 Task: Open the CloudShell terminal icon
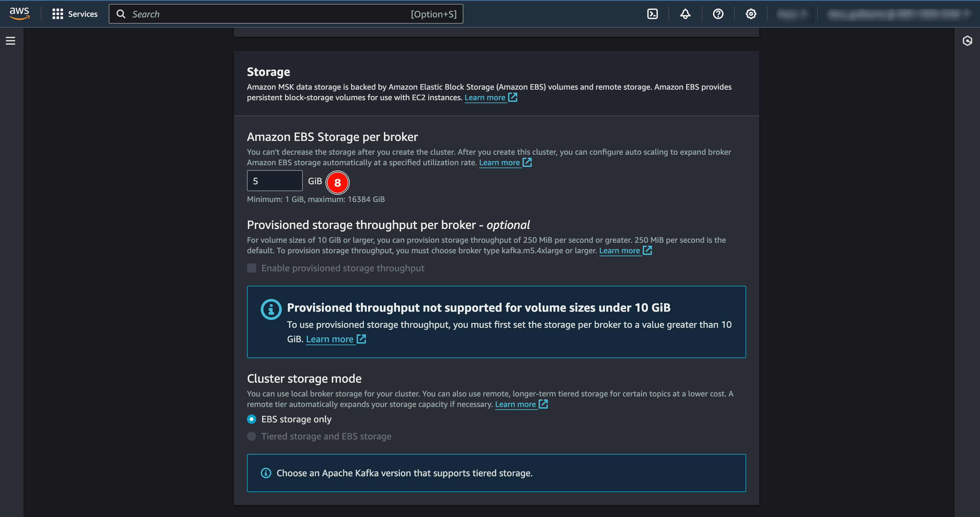pos(652,14)
